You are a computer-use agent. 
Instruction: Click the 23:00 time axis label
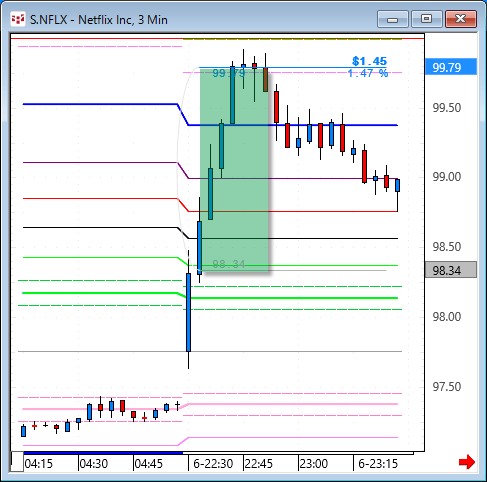(314, 464)
